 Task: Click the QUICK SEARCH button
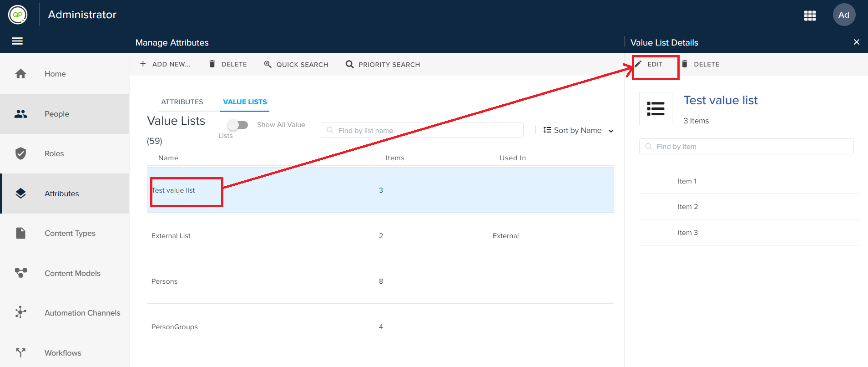click(x=296, y=64)
